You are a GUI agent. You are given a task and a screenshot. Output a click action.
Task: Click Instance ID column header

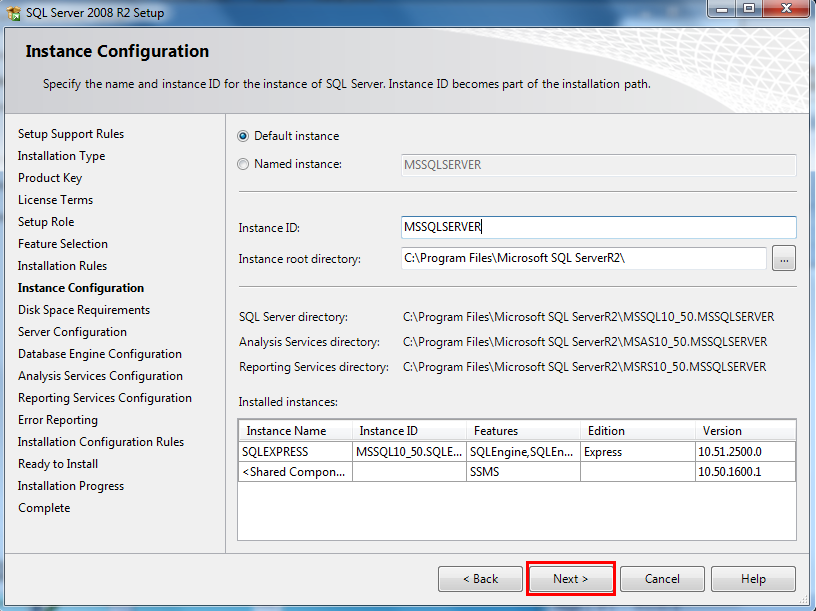coord(409,431)
